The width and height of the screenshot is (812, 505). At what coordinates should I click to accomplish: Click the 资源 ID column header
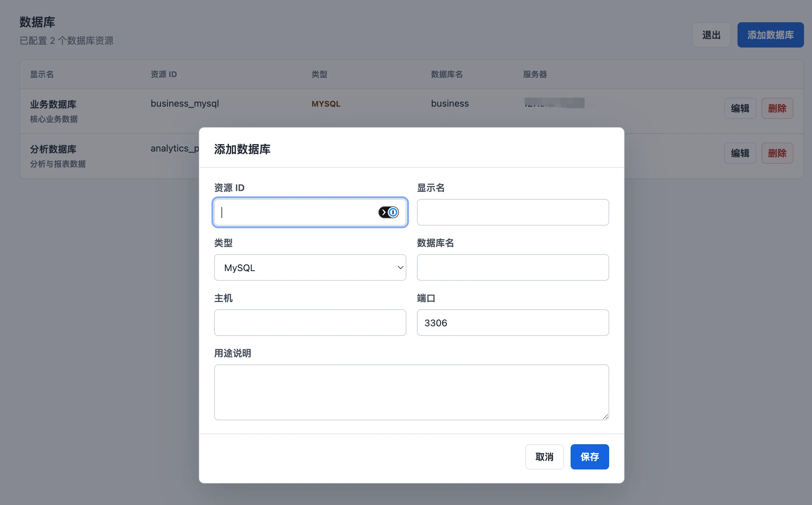164,74
